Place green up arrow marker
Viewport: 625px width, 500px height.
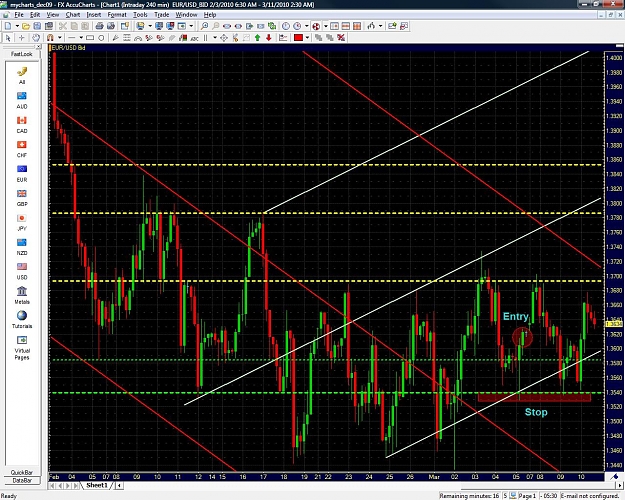257,38
